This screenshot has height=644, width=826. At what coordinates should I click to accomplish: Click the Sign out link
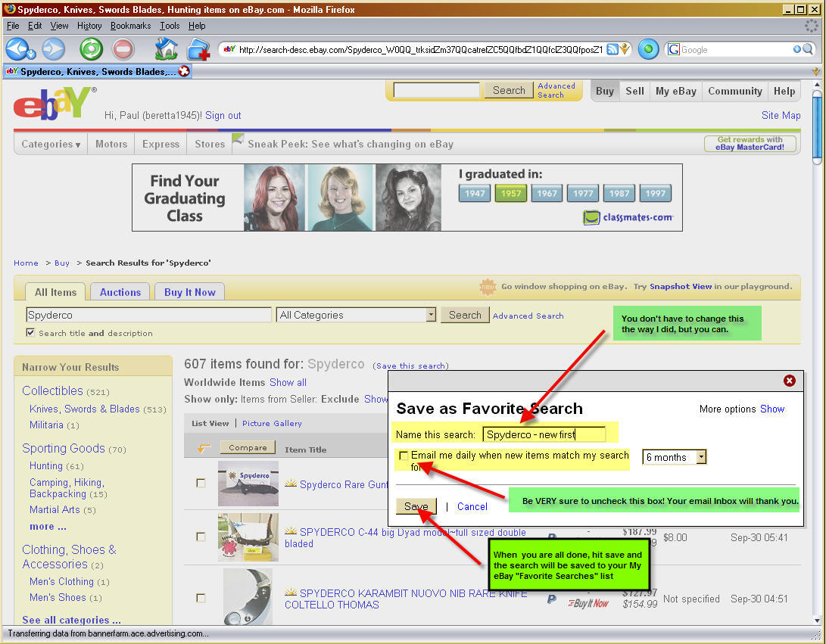pyautogui.click(x=223, y=115)
